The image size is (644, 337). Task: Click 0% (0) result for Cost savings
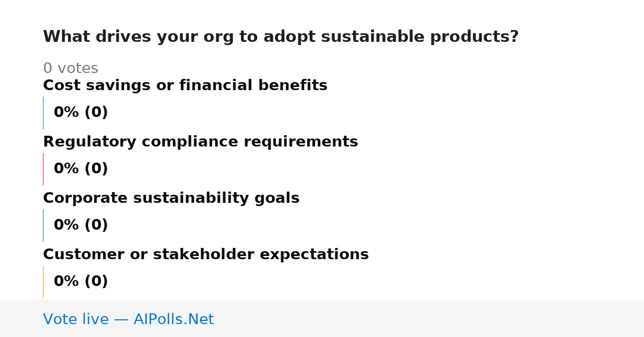click(x=81, y=113)
